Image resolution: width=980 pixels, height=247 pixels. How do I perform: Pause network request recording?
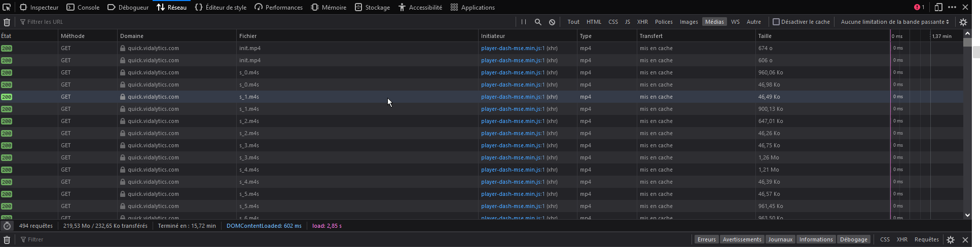[x=524, y=22]
